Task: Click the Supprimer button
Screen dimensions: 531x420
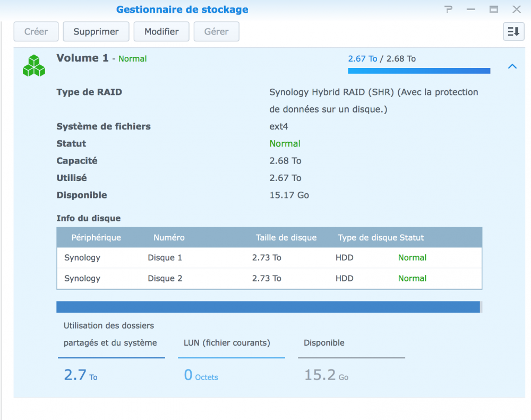Action: tap(96, 31)
